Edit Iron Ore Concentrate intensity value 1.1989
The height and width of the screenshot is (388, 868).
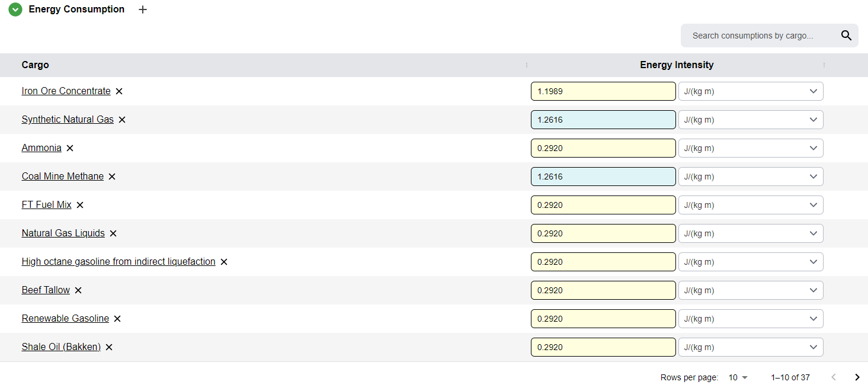[603, 91]
